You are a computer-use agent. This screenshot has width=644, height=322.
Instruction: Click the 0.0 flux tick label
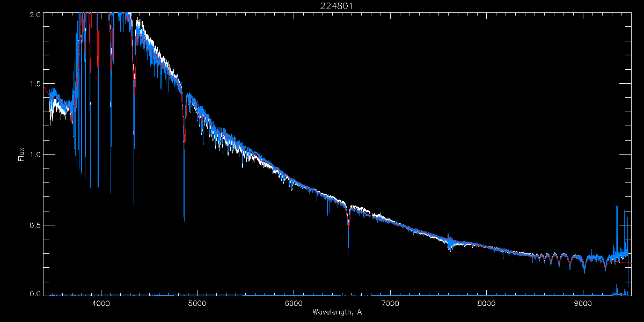35,294
